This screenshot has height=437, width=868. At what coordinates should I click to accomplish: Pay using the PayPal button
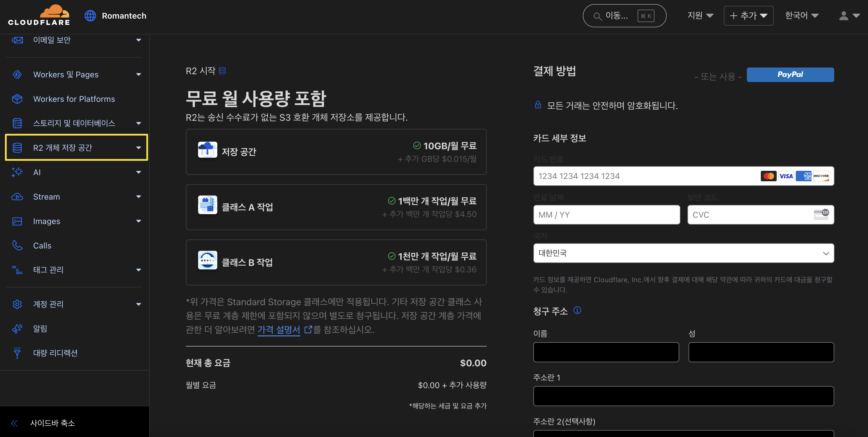(x=790, y=74)
